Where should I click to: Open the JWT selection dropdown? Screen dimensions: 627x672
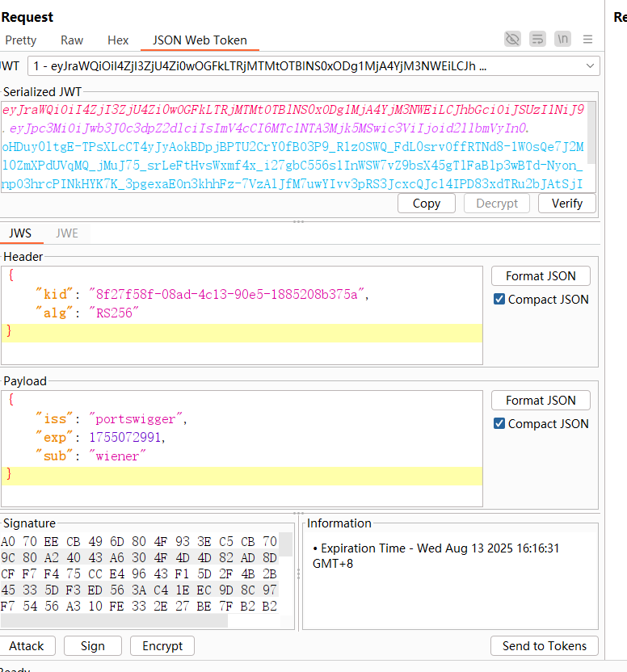pyautogui.click(x=313, y=66)
